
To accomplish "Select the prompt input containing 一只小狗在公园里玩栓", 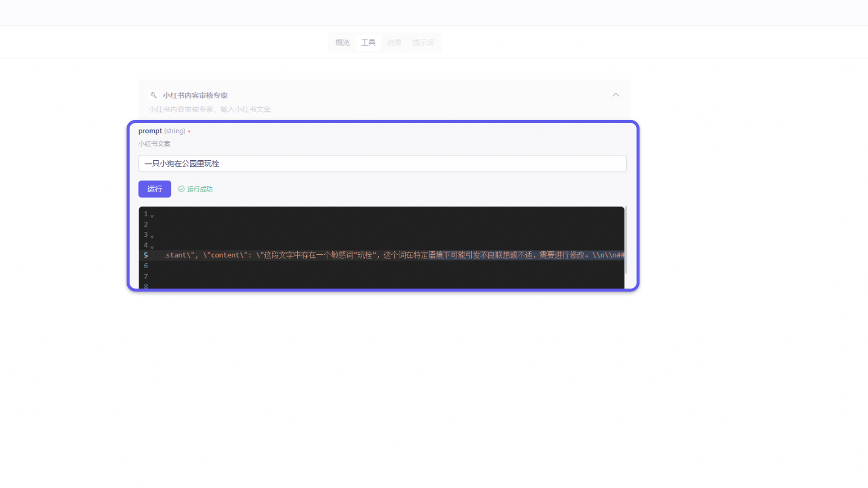I will 382,163.
